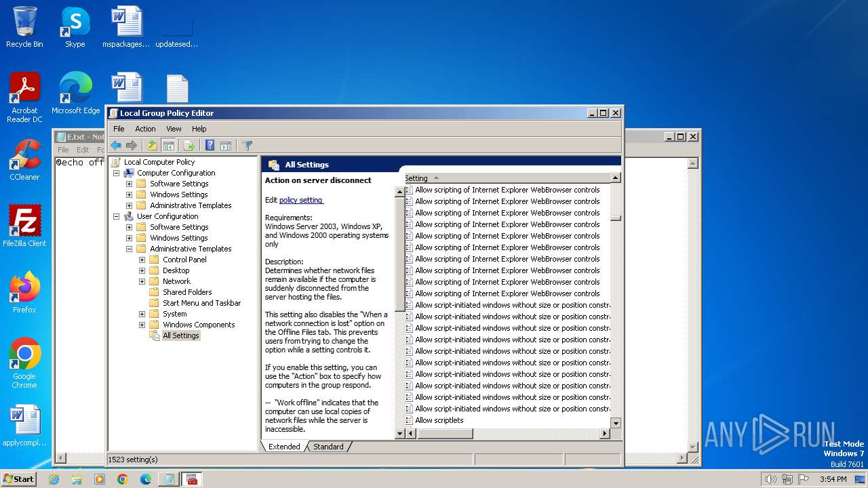
Task: Click Export List toolbar icon
Action: click(x=189, y=145)
